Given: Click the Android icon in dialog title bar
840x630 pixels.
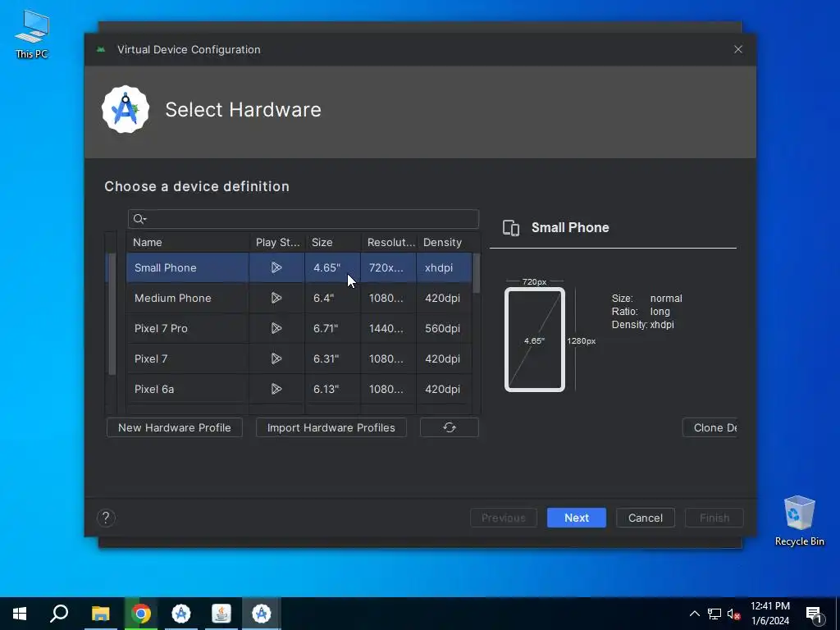Looking at the screenshot, I should [101, 49].
